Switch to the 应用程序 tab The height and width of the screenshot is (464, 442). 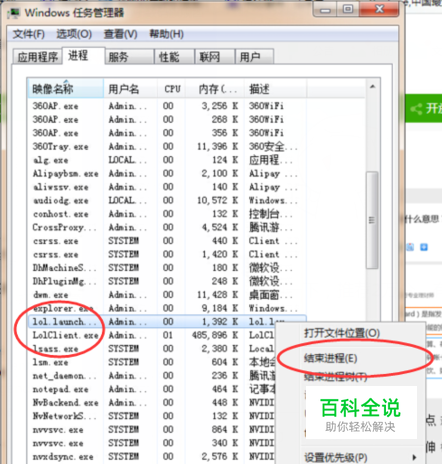(x=37, y=57)
